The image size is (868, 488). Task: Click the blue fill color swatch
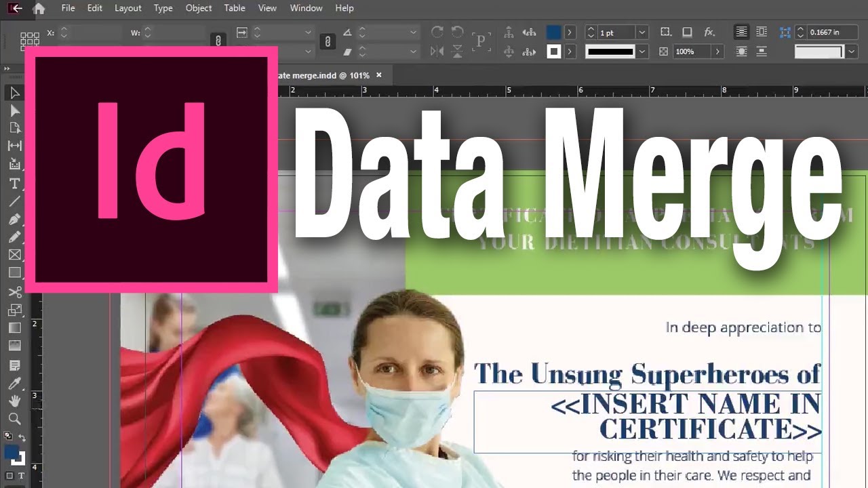tap(554, 32)
